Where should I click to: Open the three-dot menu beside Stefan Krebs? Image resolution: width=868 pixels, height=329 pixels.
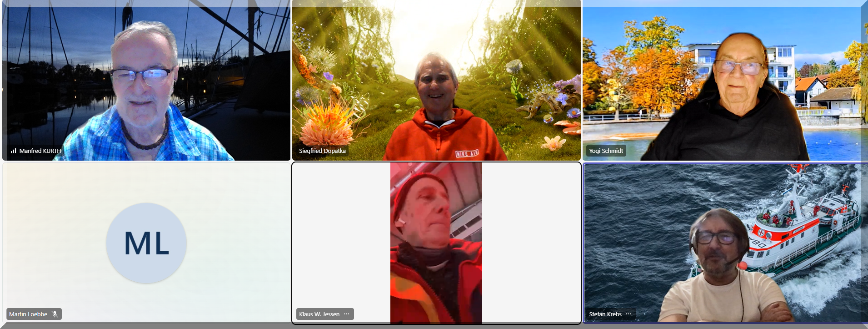629,314
